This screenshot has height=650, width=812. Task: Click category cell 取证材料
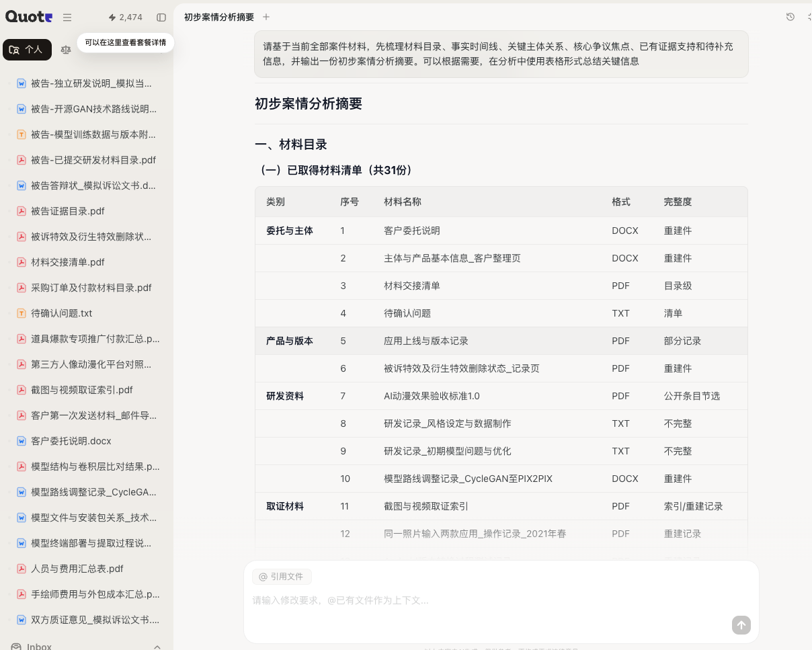tap(285, 506)
